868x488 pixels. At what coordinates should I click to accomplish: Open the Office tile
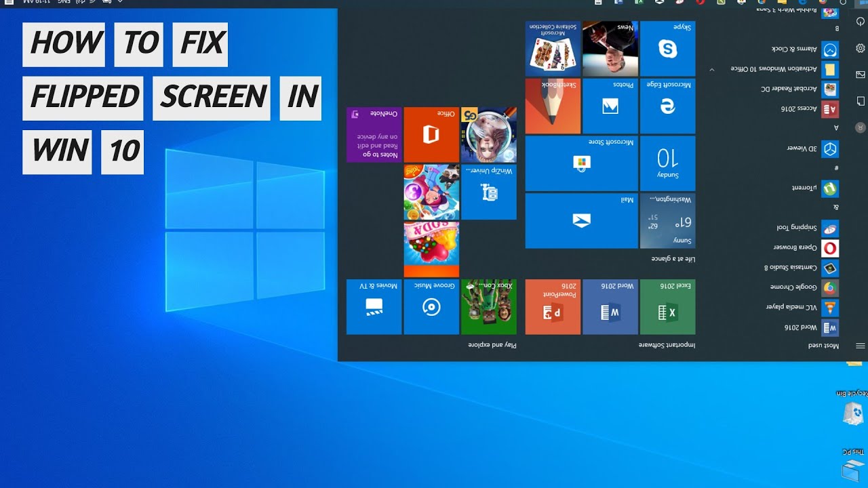tap(431, 135)
